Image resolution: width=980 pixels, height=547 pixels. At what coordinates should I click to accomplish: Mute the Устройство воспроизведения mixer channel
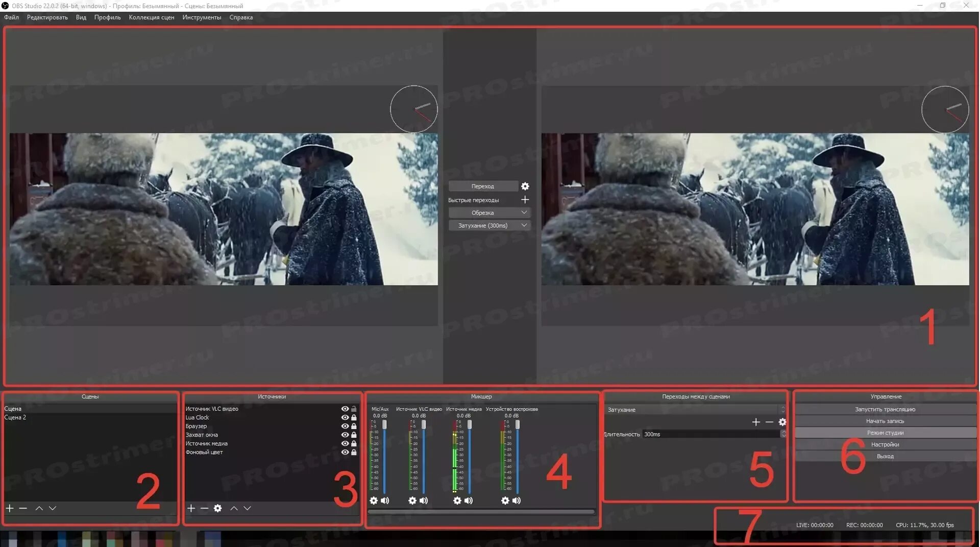point(517,501)
